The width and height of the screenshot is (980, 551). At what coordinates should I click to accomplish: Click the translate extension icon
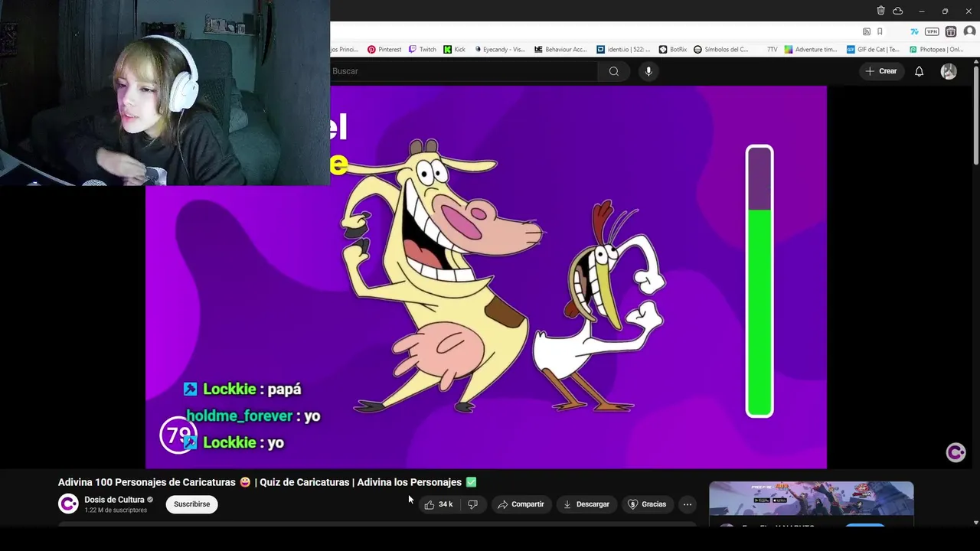pyautogui.click(x=914, y=31)
